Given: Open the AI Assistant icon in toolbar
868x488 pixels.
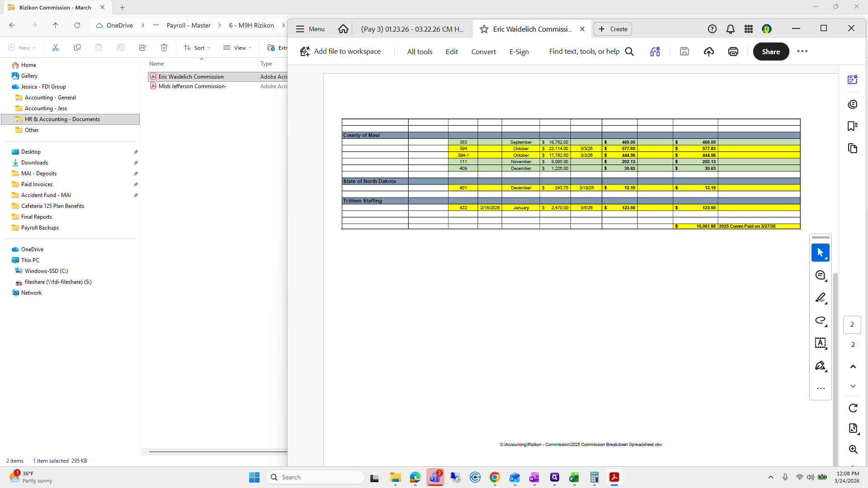Looking at the screenshot, I should tap(655, 52).
